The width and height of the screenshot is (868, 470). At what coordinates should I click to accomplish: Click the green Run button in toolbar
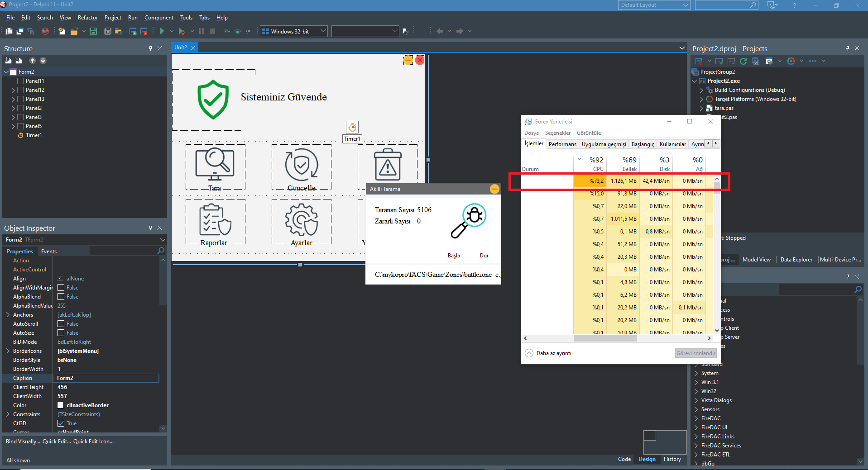click(x=162, y=31)
